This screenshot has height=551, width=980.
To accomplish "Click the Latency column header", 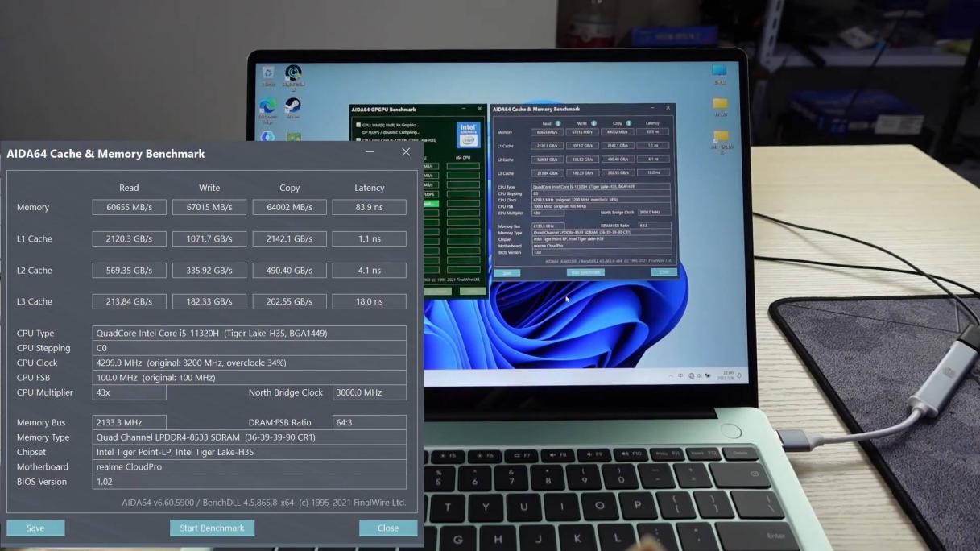I will (370, 188).
